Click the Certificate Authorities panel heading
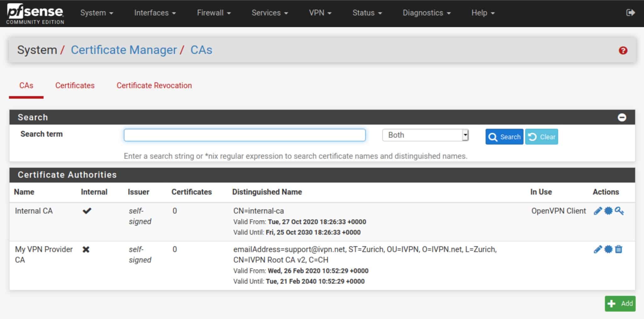Viewport: 644px width, 319px height. [67, 175]
